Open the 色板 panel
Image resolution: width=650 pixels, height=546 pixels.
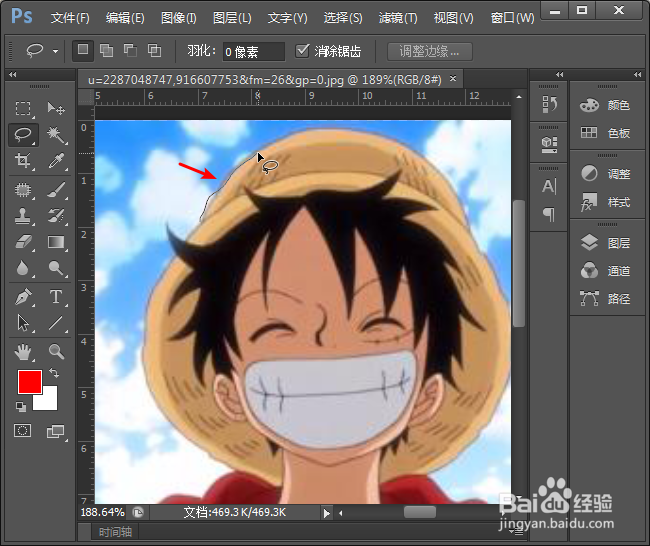point(606,133)
